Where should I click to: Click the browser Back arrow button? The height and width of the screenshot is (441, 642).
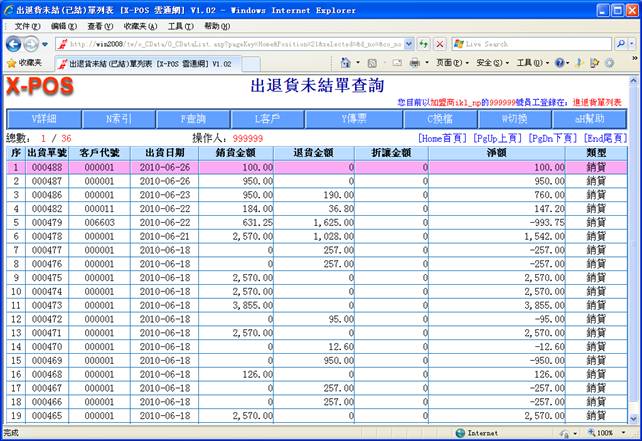(x=14, y=44)
